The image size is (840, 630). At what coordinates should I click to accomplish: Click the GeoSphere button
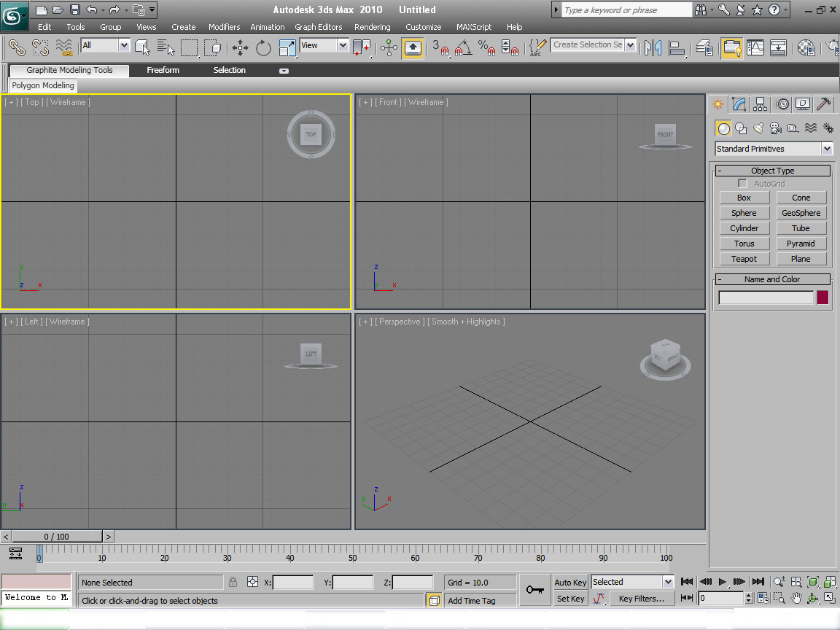[801, 213]
